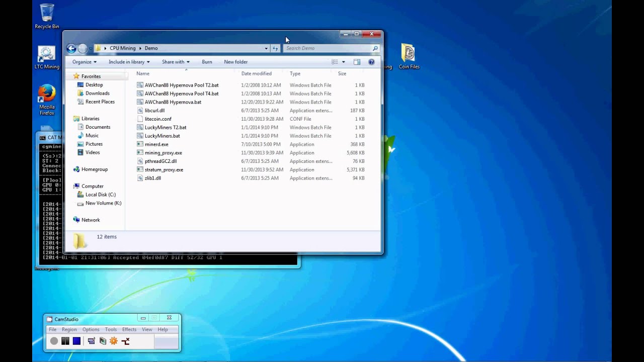Pause recording in CamStudio toolbar
The image size is (644, 362).
(x=65, y=341)
